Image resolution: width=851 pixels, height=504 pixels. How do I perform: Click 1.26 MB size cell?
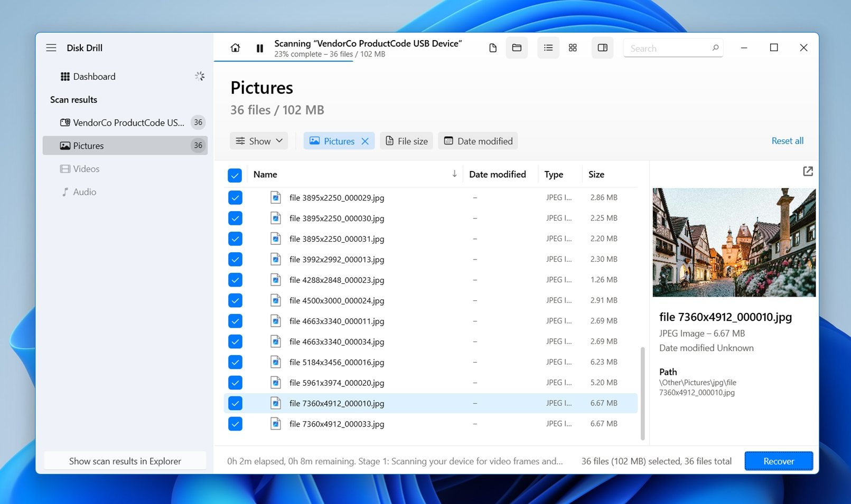[x=604, y=280]
